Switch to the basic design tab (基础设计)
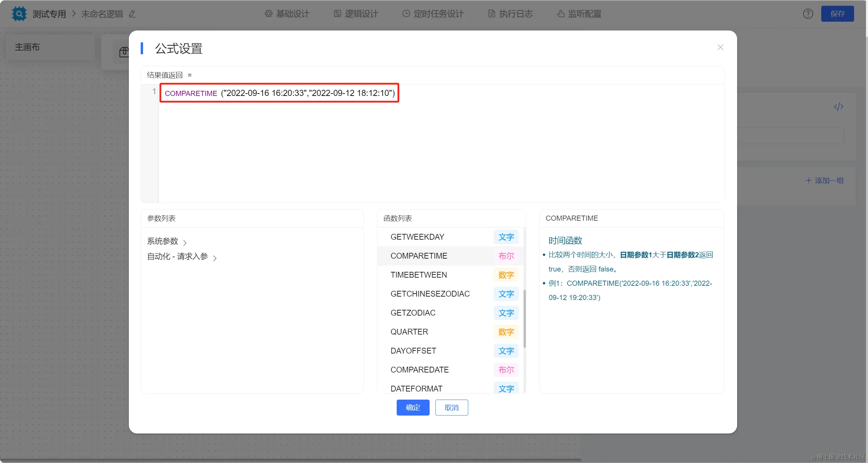 [x=287, y=14]
